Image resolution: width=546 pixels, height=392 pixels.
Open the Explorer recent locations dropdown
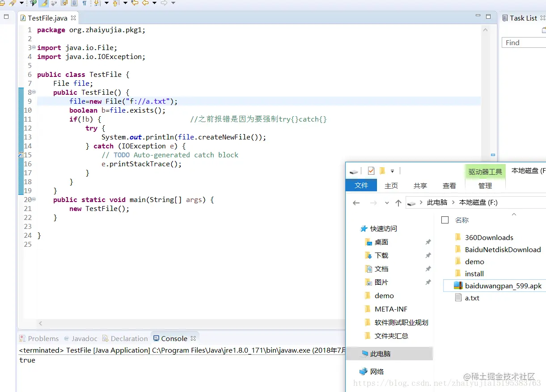click(x=387, y=203)
